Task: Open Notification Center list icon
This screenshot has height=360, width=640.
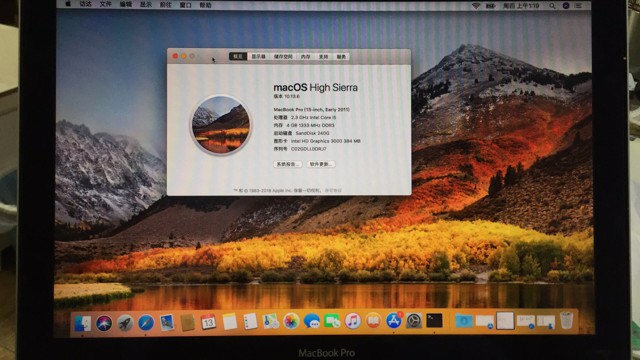Action: point(578,6)
